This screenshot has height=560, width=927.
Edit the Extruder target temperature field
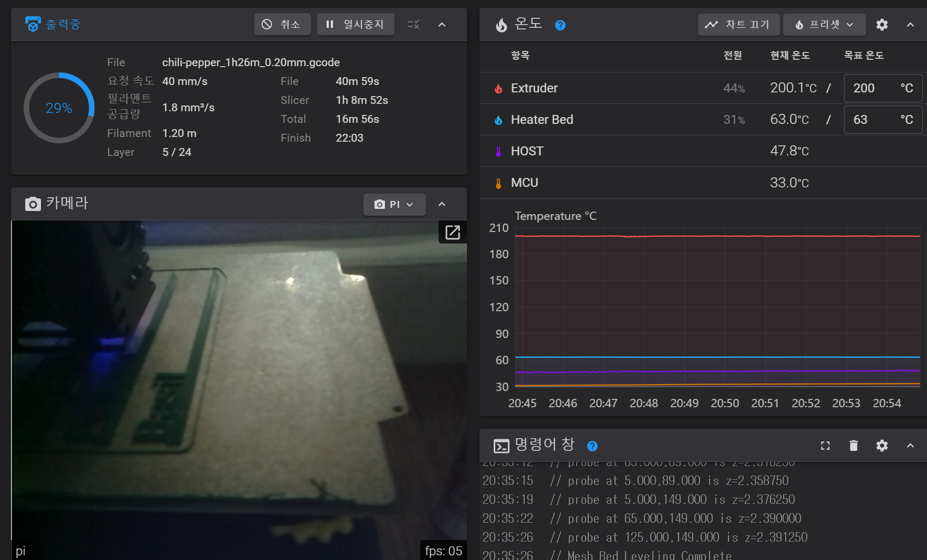pyautogui.click(x=883, y=88)
